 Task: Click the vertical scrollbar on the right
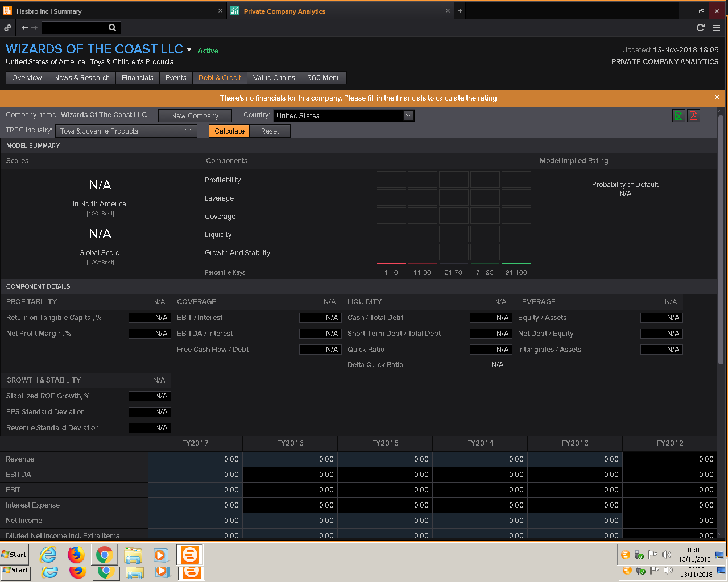point(721,239)
